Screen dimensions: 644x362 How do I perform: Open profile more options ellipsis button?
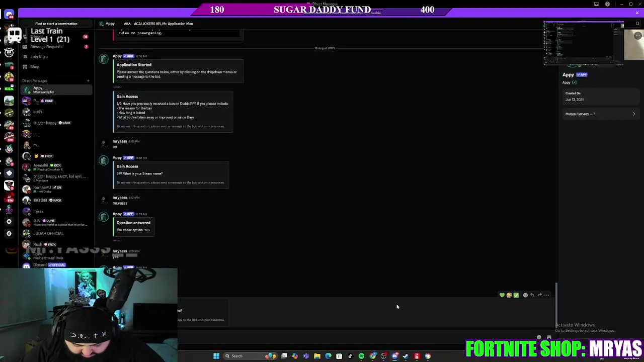(x=637, y=36)
